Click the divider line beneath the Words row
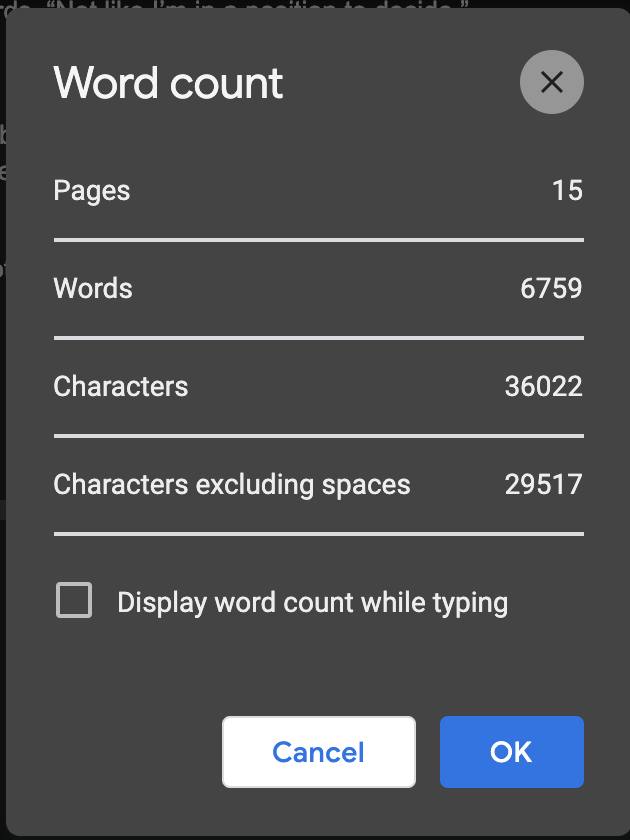 pos(319,338)
